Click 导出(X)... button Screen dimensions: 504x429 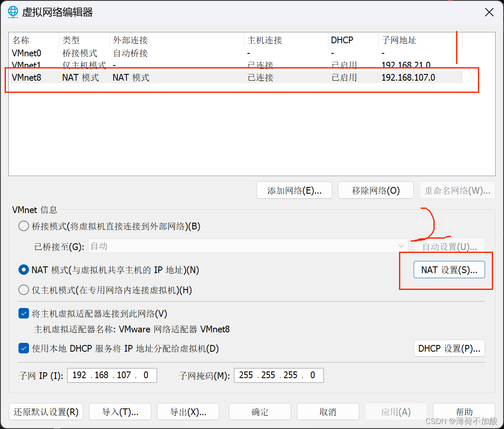188,412
